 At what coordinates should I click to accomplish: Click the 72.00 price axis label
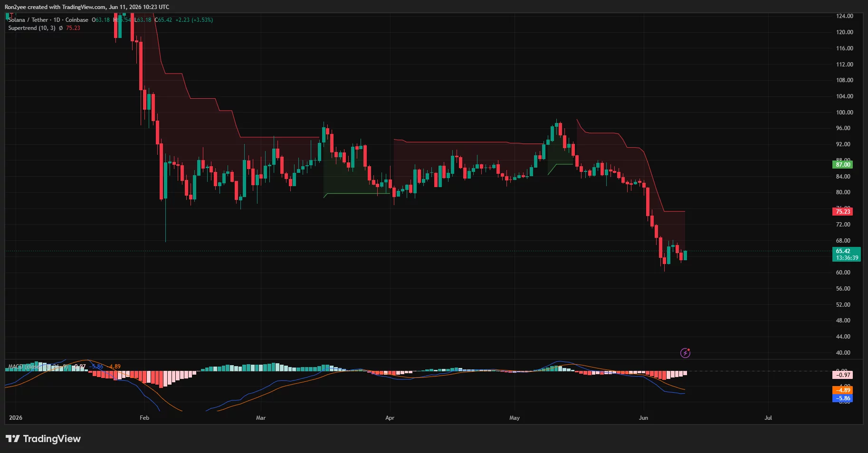tap(843, 225)
